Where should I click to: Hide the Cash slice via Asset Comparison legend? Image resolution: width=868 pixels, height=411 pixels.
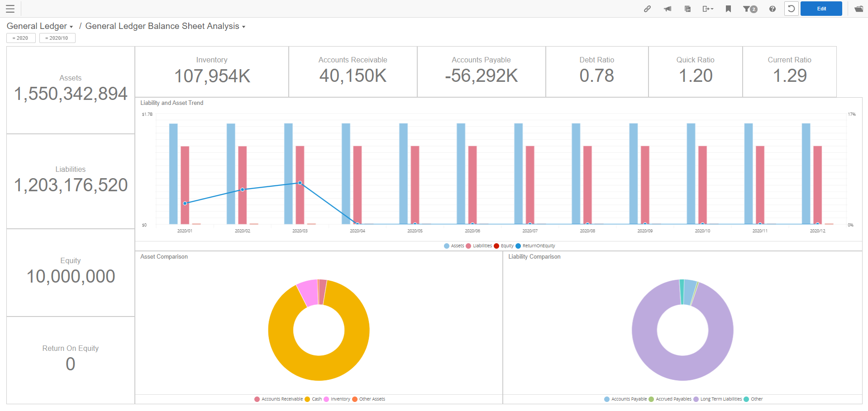click(315, 399)
